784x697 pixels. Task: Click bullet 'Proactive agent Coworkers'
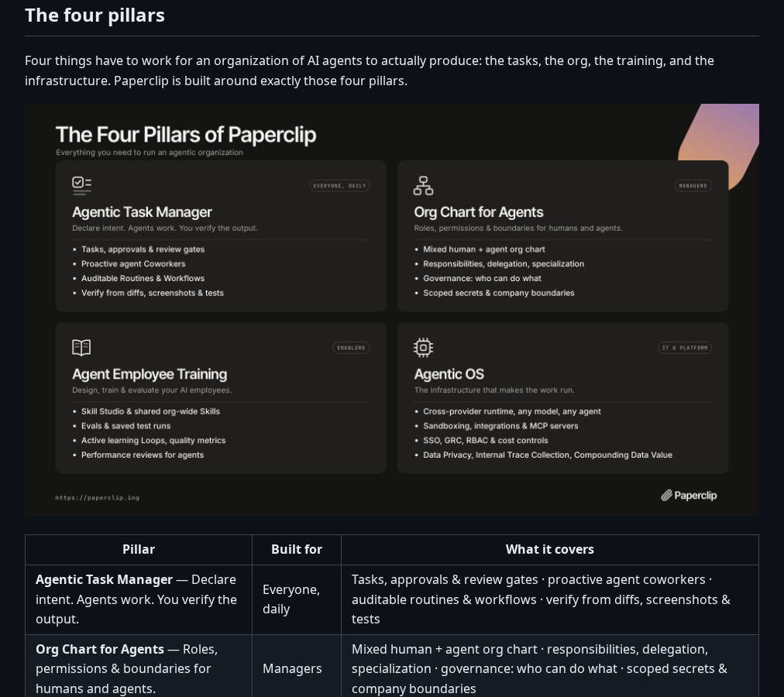click(133, 264)
